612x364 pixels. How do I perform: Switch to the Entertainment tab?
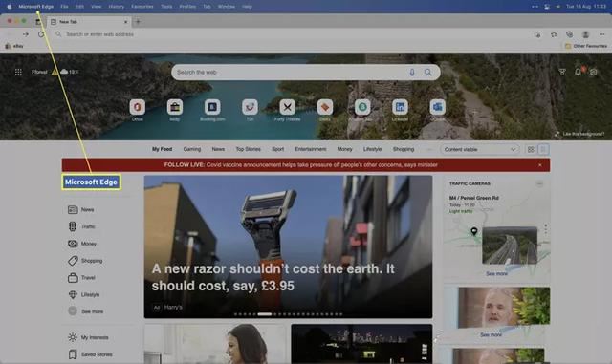click(311, 149)
